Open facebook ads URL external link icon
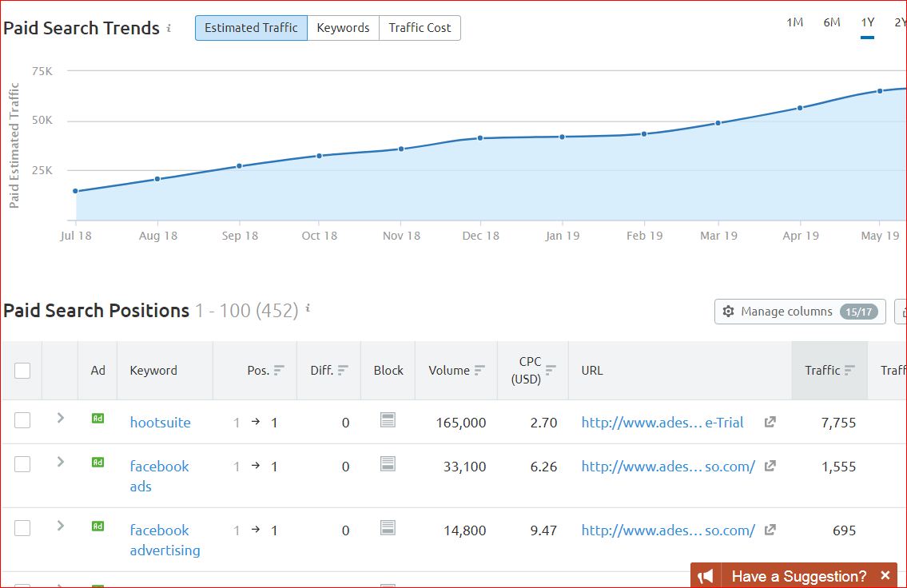907x588 pixels. 770,466
